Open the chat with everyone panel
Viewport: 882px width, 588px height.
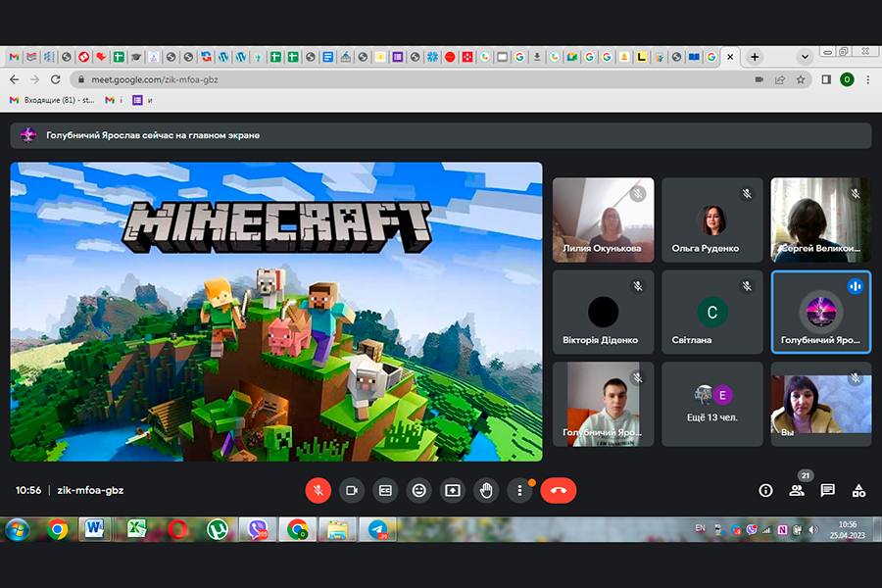click(827, 490)
